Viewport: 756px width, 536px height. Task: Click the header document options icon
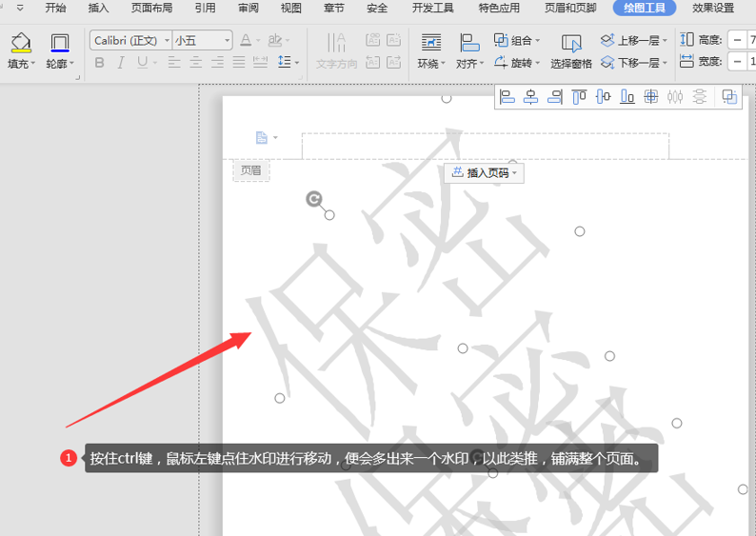point(262,137)
